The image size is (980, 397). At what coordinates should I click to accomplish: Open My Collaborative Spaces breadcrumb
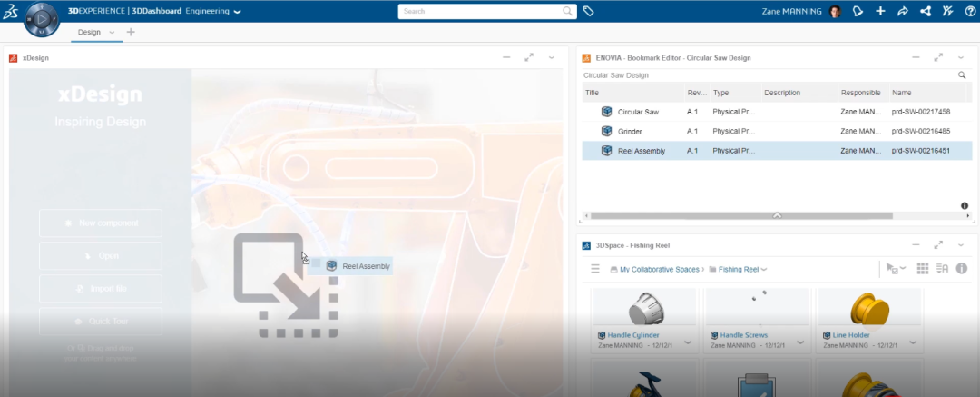(659, 269)
